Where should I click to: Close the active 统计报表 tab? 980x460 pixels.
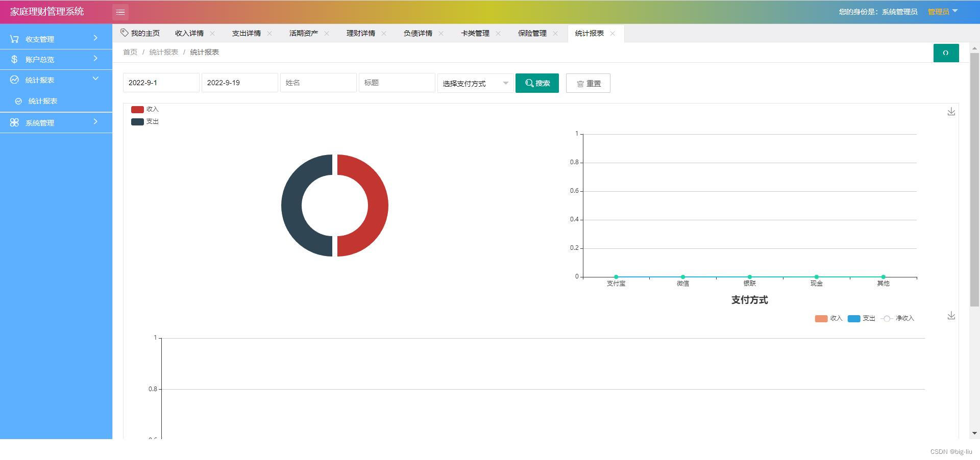[x=612, y=33]
